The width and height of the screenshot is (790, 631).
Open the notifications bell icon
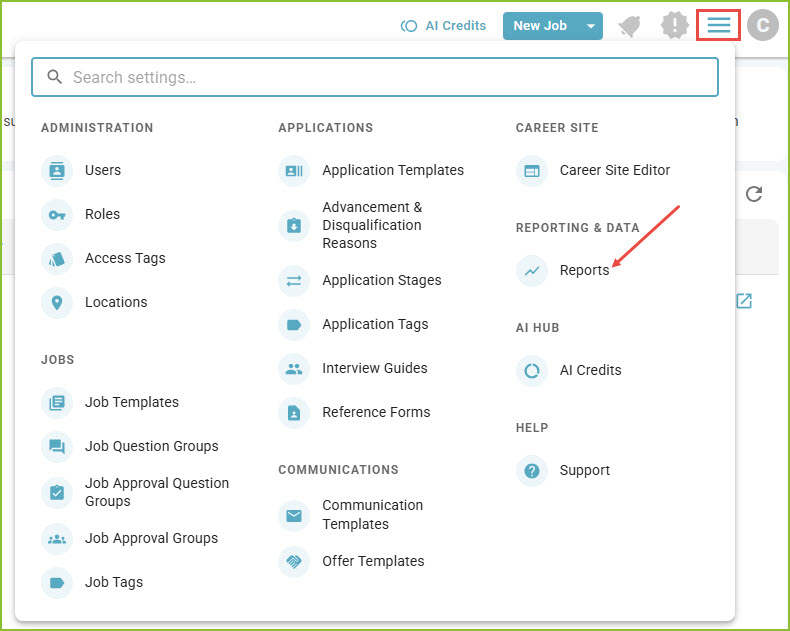630,26
